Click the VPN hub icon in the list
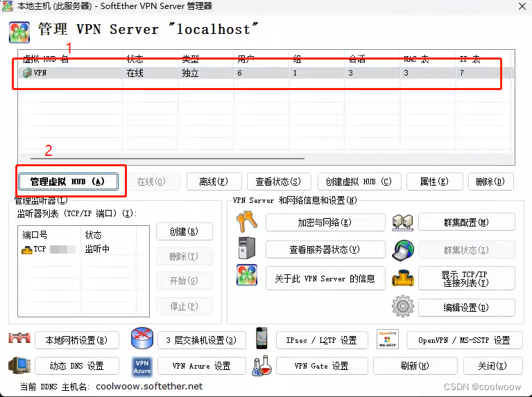The width and height of the screenshot is (532, 397). click(x=27, y=73)
